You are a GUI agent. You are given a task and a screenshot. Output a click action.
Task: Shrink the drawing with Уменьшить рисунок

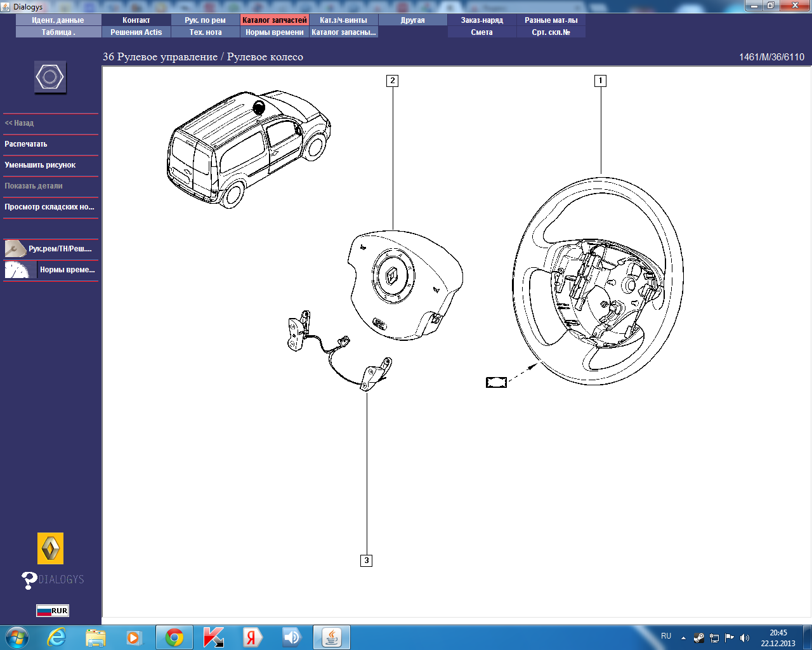[51, 165]
